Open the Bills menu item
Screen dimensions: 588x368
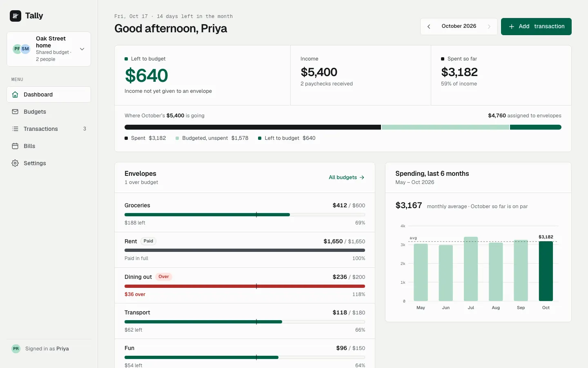[49, 146]
